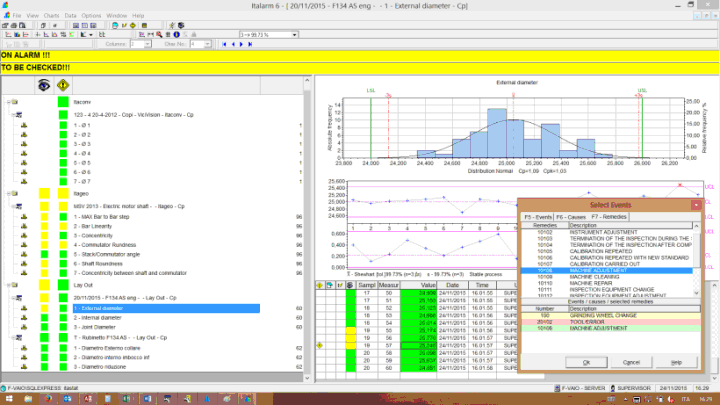The image size is (720, 405).
Task: Click the yellow diamond column header in the data grid
Action: (x=320, y=285)
